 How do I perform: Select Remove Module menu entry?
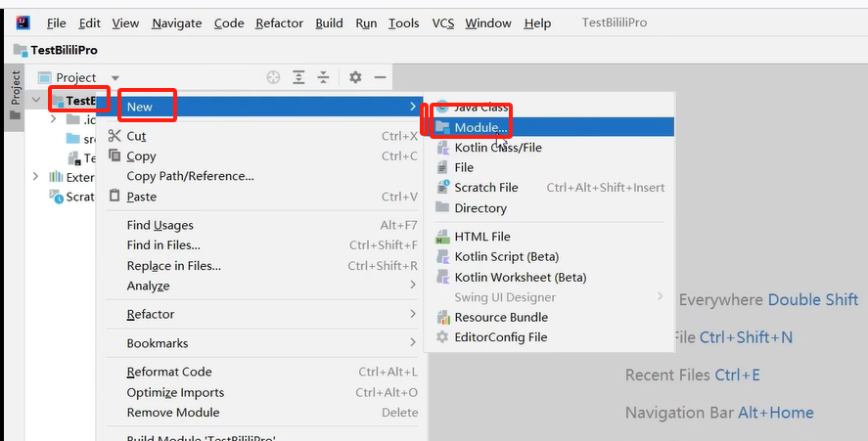(262, 413)
